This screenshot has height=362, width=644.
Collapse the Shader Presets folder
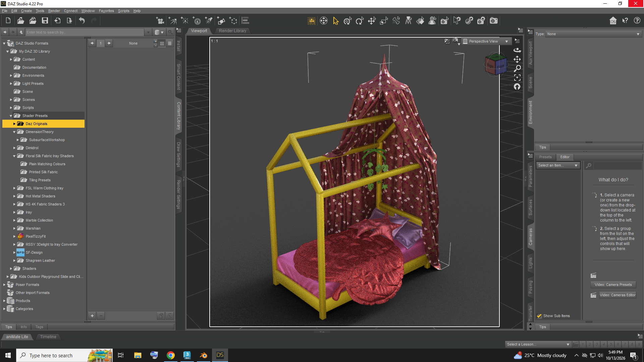point(11,116)
